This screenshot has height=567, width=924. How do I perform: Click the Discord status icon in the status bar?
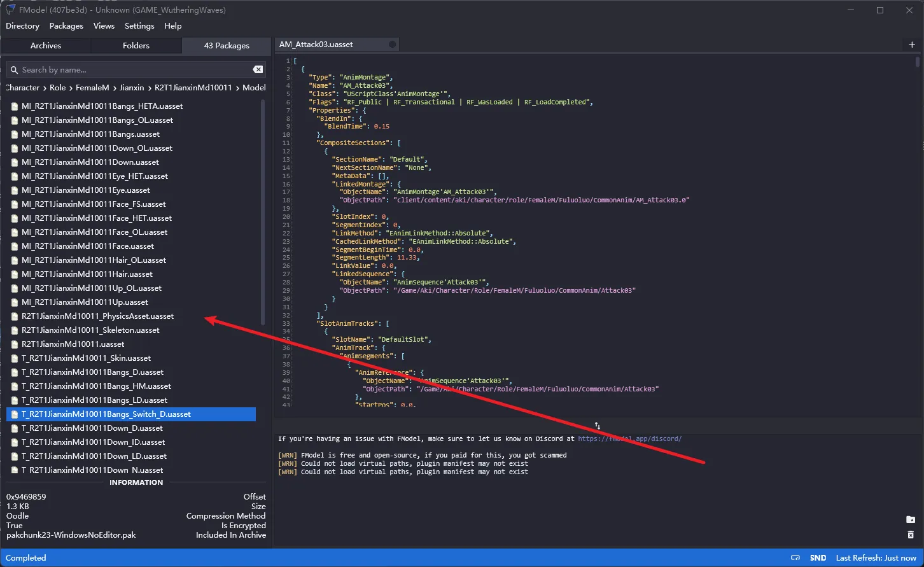tap(796, 557)
